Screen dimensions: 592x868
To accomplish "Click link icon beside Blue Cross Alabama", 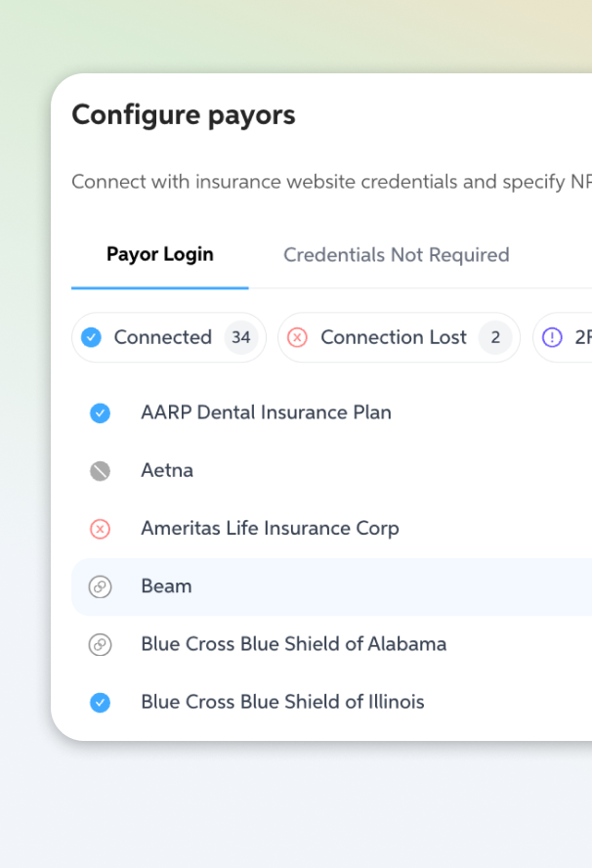I will (x=100, y=644).
